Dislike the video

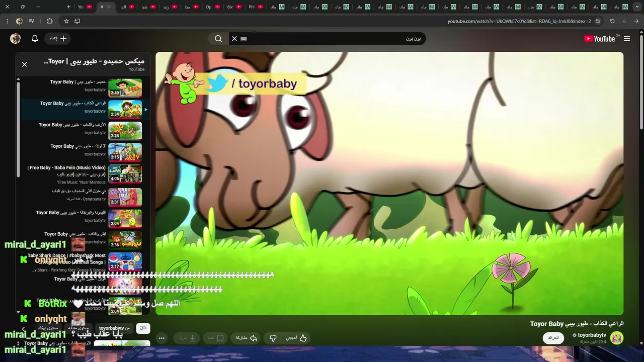273,338
